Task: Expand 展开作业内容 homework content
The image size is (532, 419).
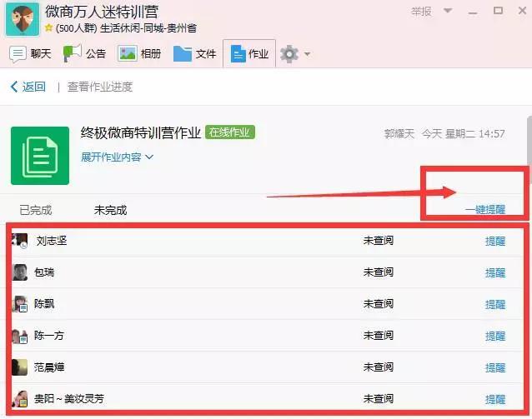Action: [x=117, y=157]
